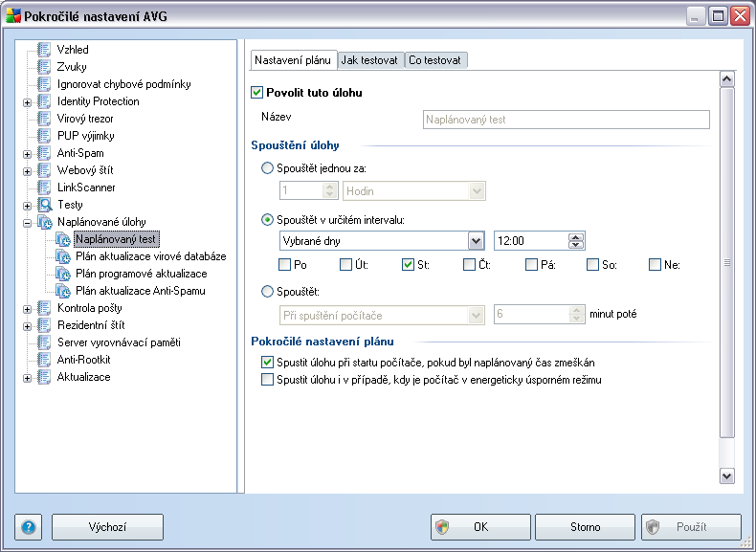Select Spouštět v určitém intervalu option
The width and height of the screenshot is (756, 552).
point(267,220)
